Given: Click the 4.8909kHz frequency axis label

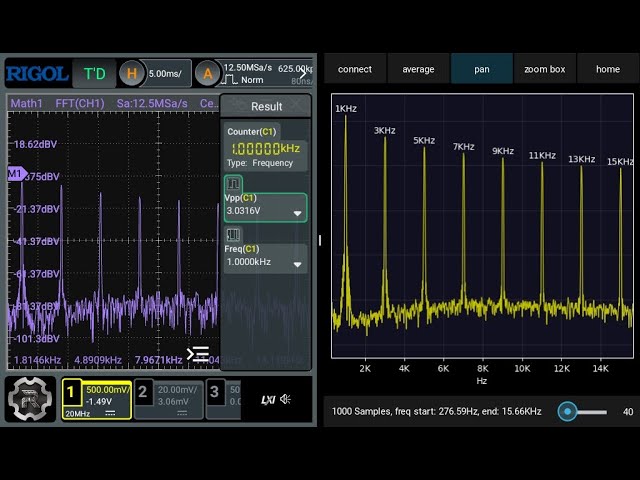Looking at the screenshot, I should 98,360.
